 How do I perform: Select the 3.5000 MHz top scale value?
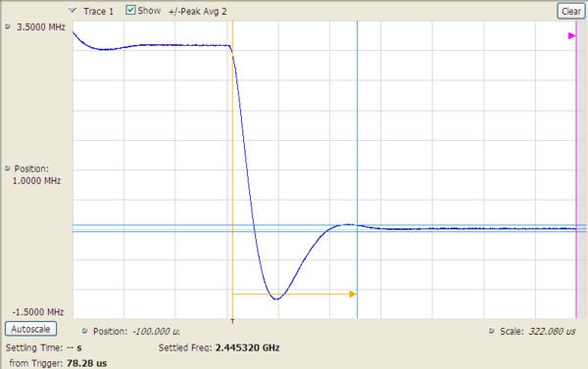click(41, 27)
